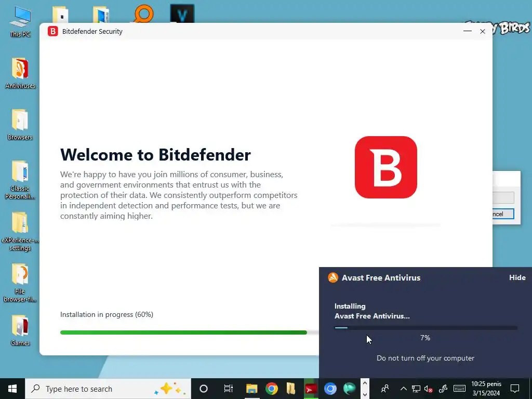The image size is (532, 399).
Task: Click the Avast logo in installer popup
Action: 333,277
